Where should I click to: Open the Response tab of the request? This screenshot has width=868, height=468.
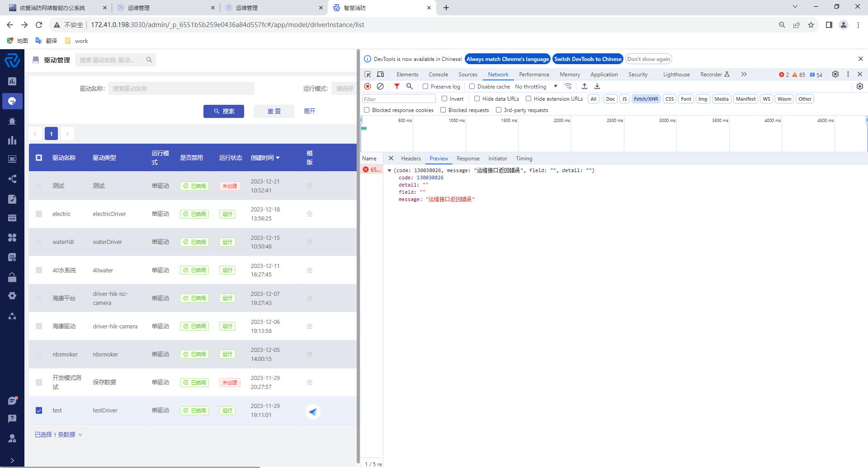(468, 158)
